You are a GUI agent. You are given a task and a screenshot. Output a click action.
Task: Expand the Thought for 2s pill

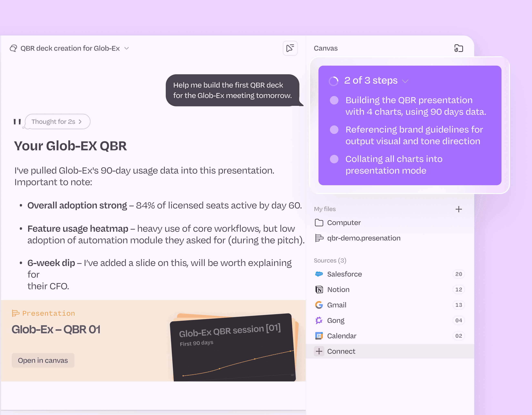point(58,122)
